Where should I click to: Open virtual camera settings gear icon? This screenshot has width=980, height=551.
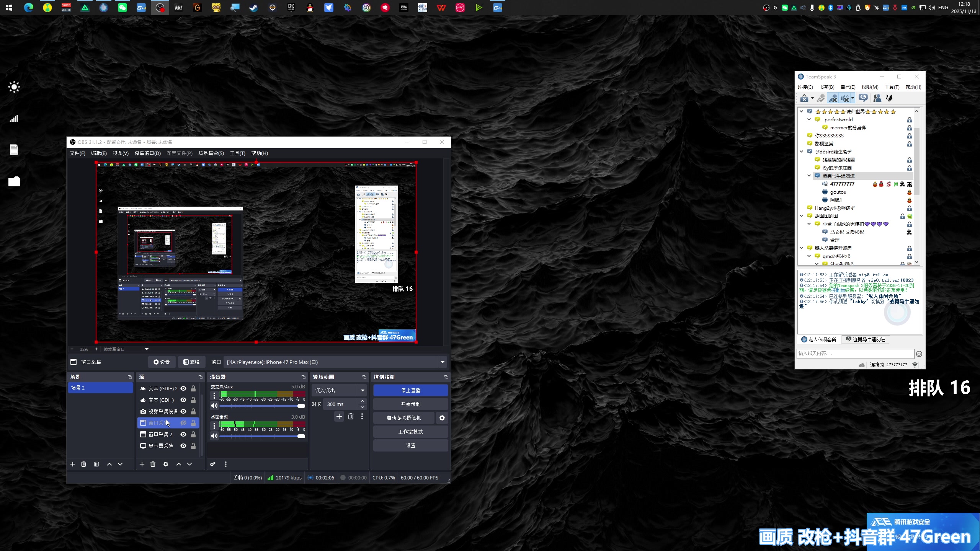click(x=442, y=418)
